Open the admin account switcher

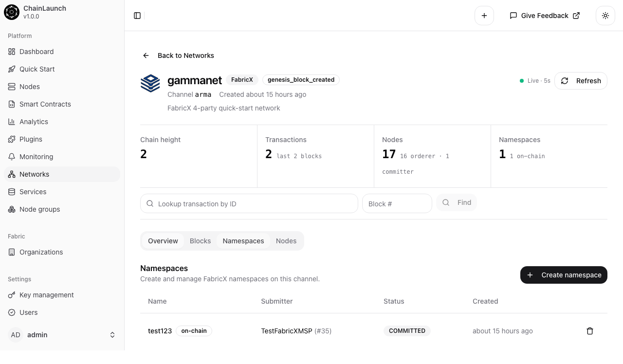62,335
